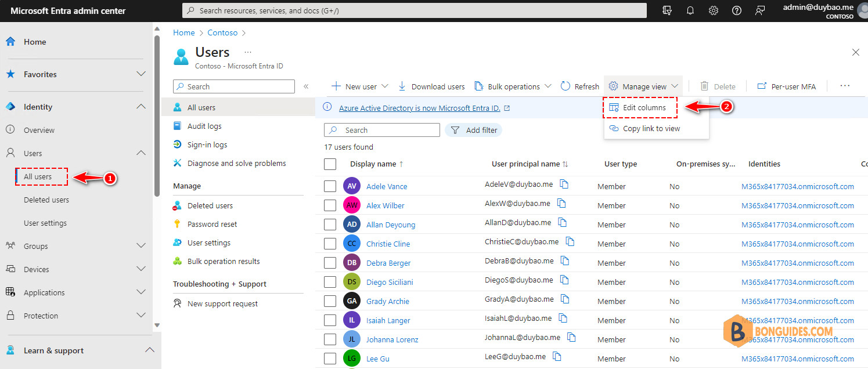Expand the Protection nav group
The height and width of the screenshot is (369, 868).
[141, 316]
